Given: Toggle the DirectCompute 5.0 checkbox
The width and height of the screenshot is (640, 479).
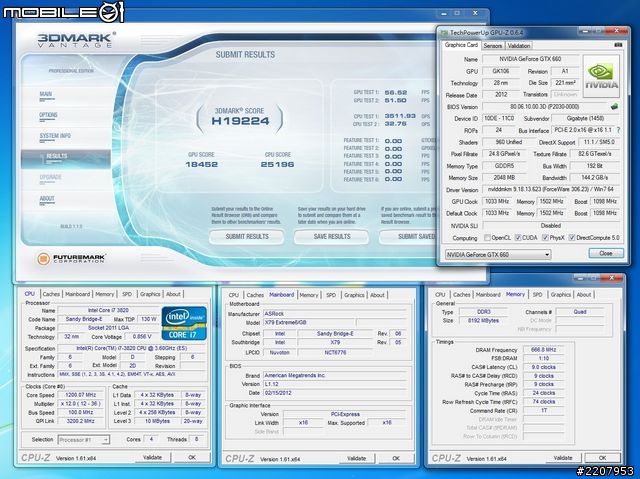Looking at the screenshot, I should click(571, 237).
